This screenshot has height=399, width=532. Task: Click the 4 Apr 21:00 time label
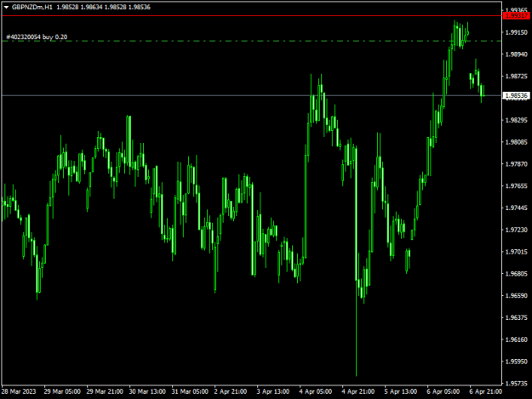358,391
